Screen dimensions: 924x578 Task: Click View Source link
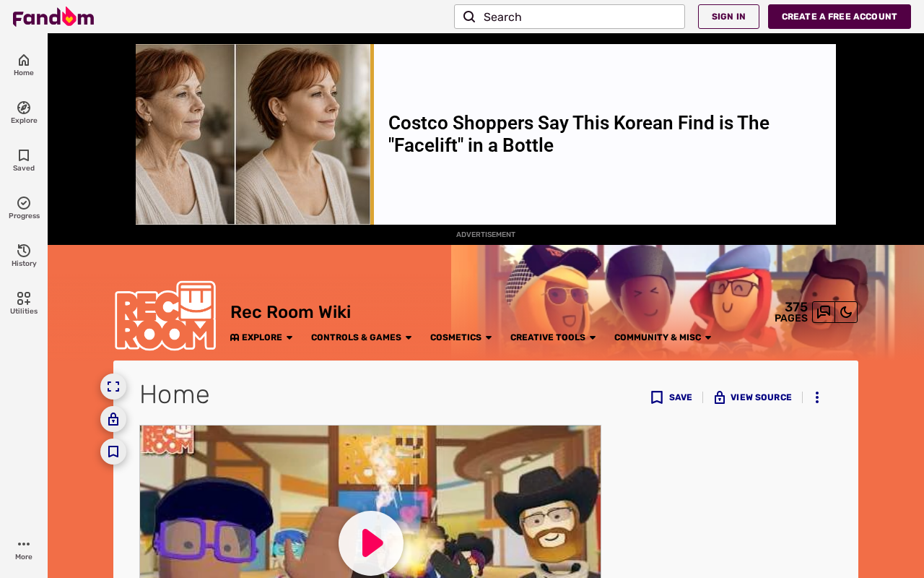click(x=753, y=397)
